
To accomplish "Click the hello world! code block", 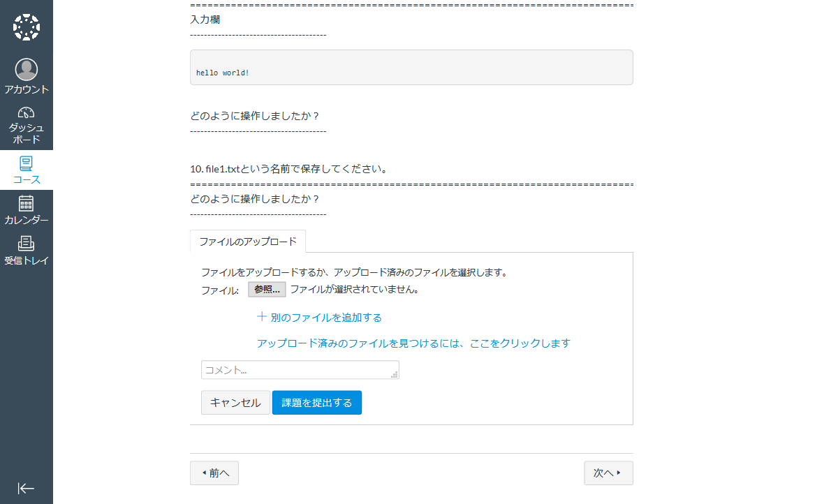I will click(411, 68).
